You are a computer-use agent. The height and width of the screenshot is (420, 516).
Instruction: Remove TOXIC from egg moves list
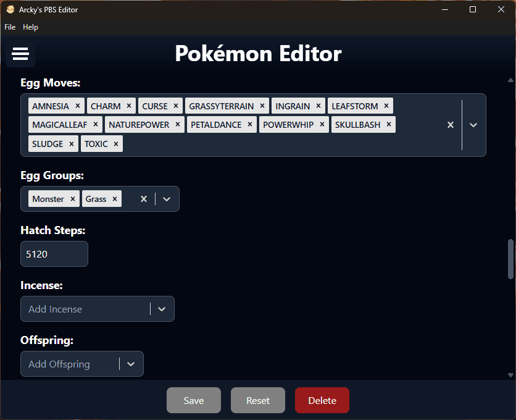coord(116,144)
